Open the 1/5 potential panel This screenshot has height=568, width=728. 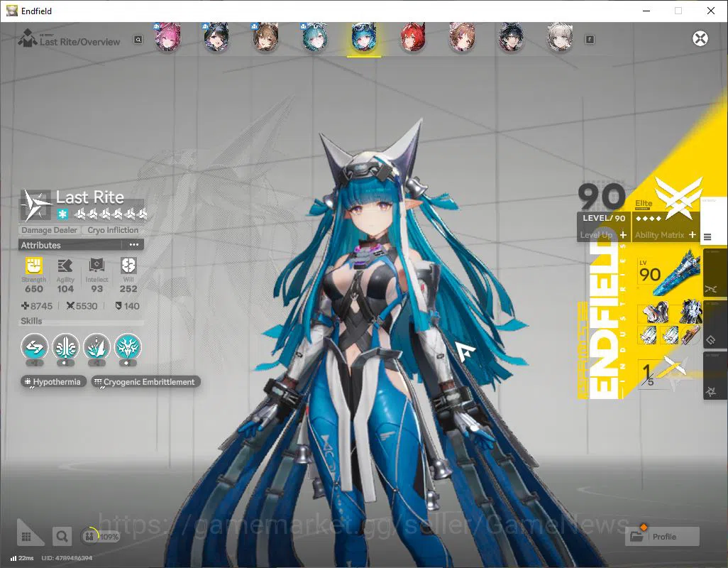pos(664,373)
